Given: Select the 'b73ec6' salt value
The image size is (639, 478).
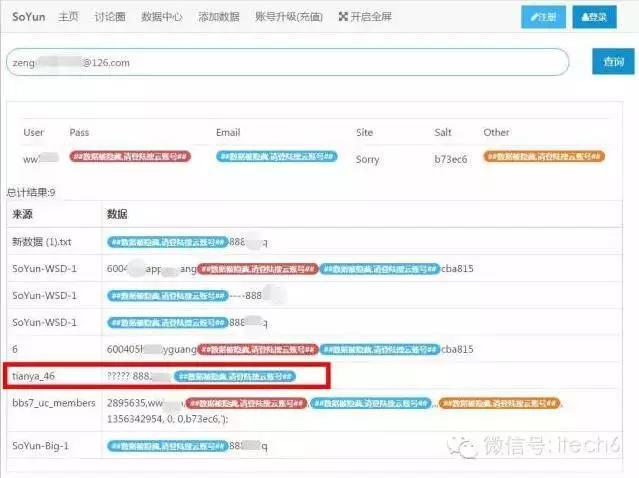Looking at the screenshot, I should [451, 159].
